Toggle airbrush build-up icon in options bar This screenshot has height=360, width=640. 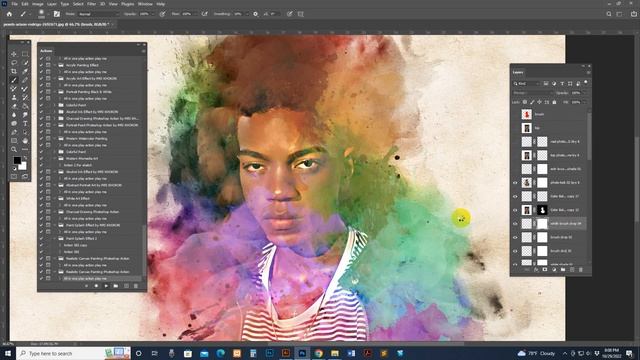pos(204,14)
